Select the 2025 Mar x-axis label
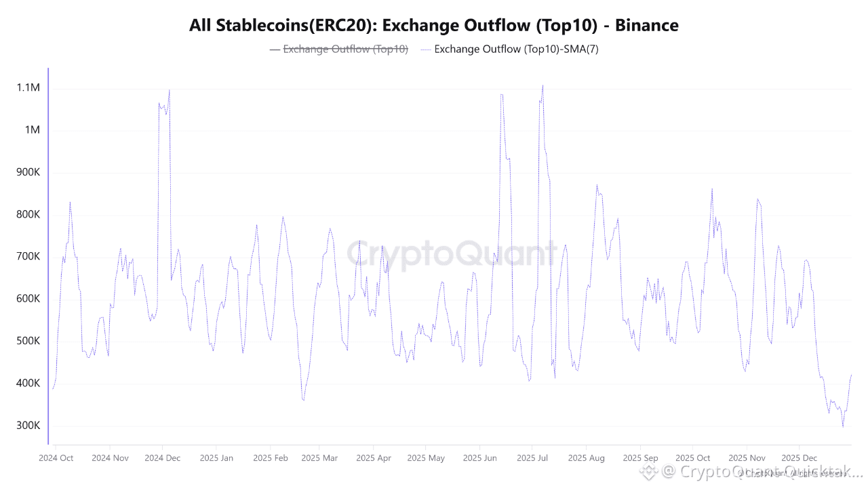Image resolution: width=868 pixels, height=488 pixels. 320,458
